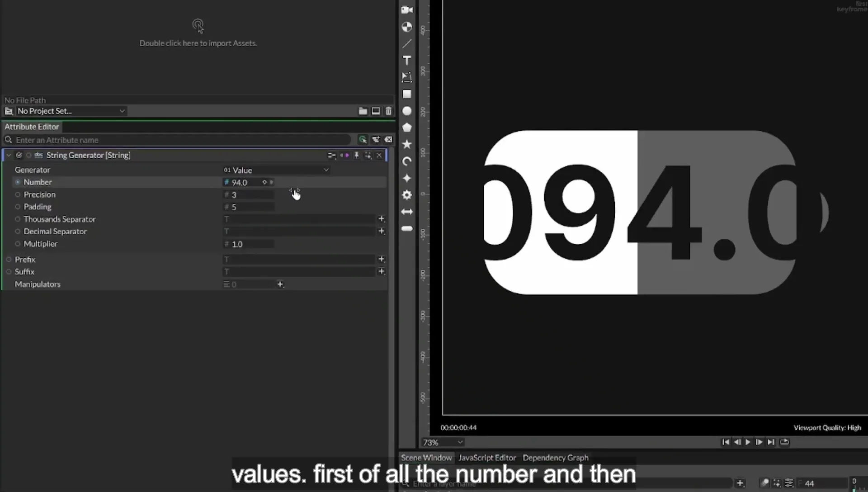
Task: Play the animation
Action: 748,442
